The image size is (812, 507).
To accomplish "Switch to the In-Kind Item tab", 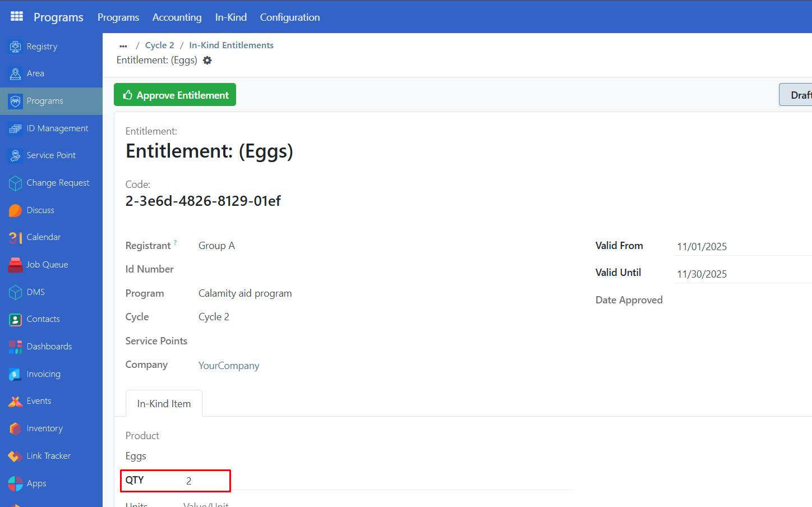I will click(x=164, y=404).
